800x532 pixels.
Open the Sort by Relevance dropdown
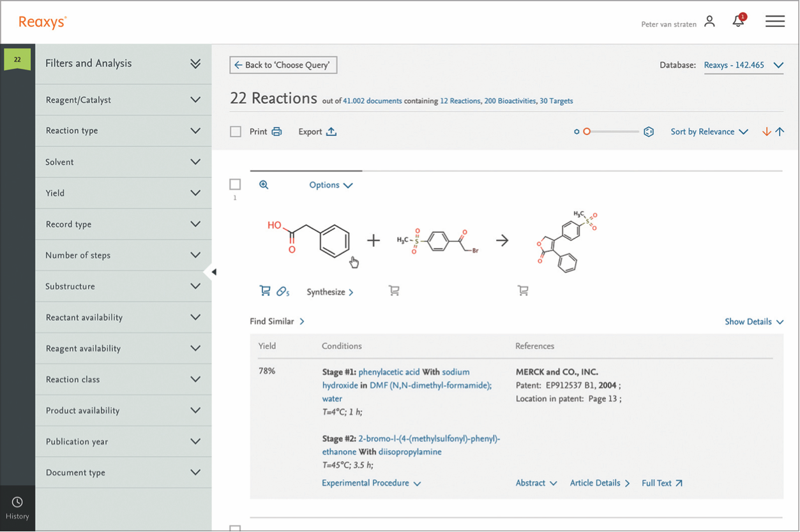(709, 131)
